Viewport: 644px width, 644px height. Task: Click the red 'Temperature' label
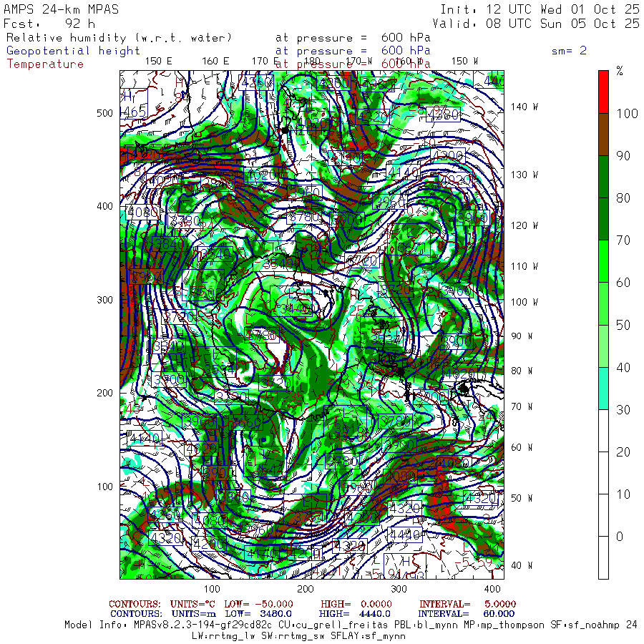coord(45,64)
